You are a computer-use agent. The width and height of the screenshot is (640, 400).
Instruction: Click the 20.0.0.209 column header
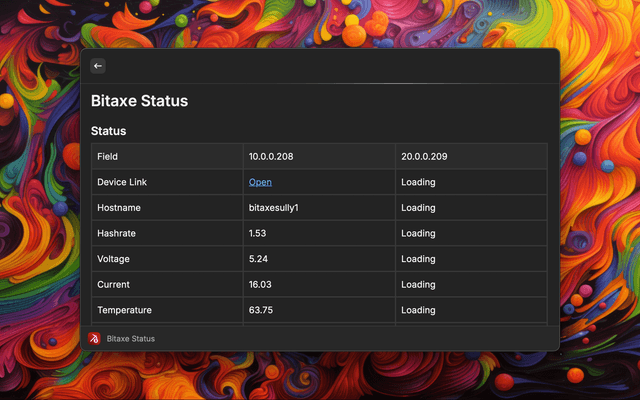(x=424, y=157)
